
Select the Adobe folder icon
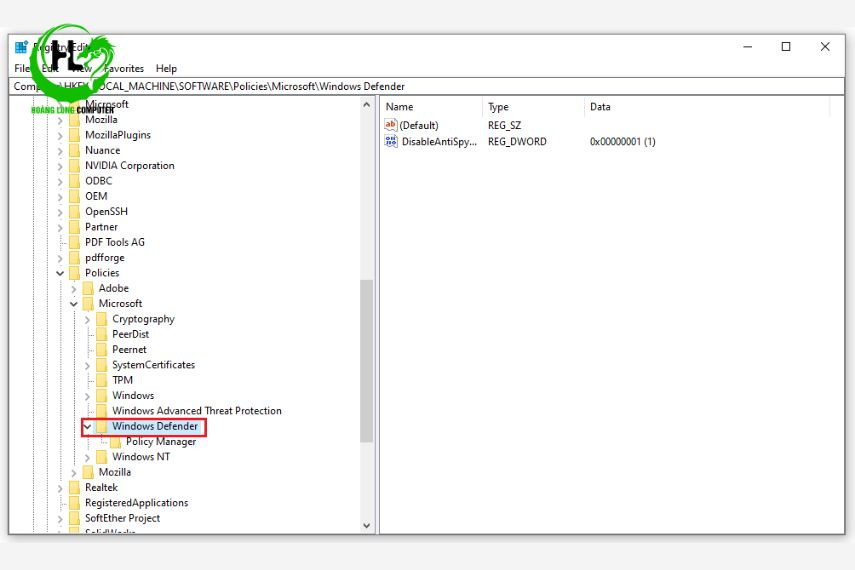[88, 289]
